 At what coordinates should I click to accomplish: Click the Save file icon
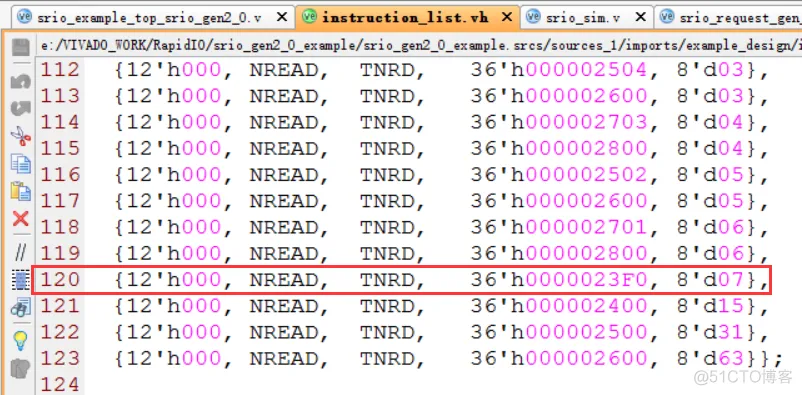20,47
